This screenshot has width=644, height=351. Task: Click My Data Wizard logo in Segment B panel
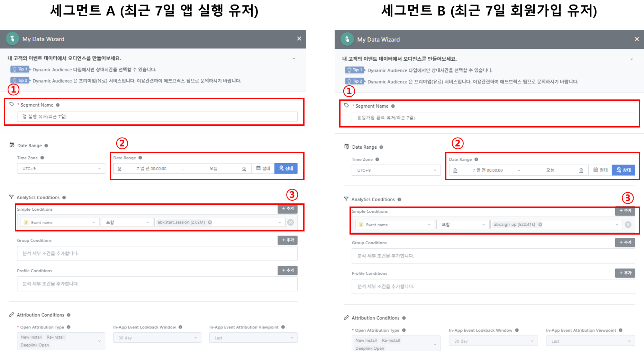point(347,39)
